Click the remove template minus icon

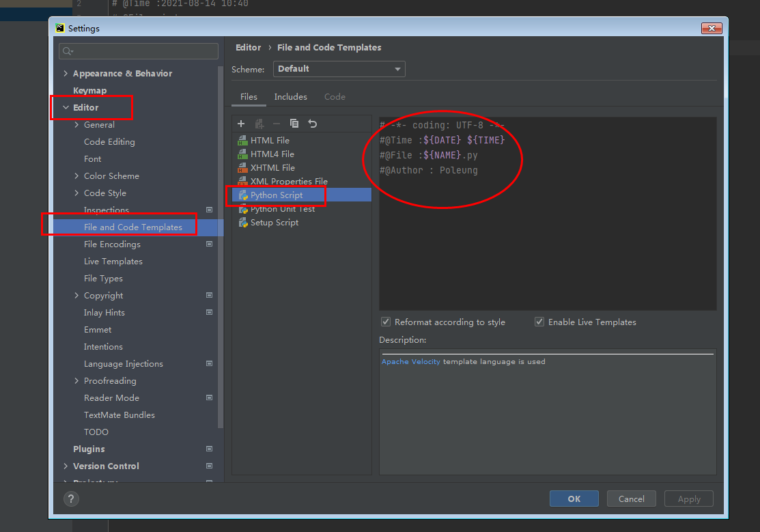277,124
